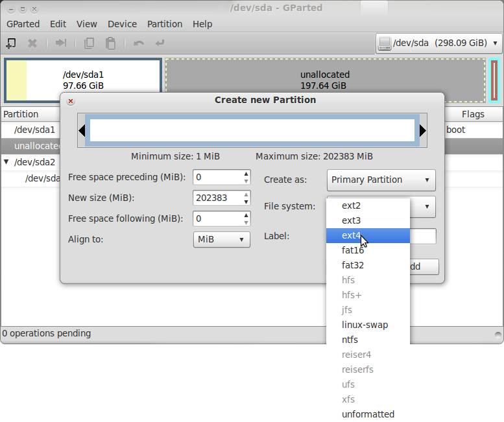
Task: Select the /dev/sda1 row in partition list
Action: (x=30, y=130)
